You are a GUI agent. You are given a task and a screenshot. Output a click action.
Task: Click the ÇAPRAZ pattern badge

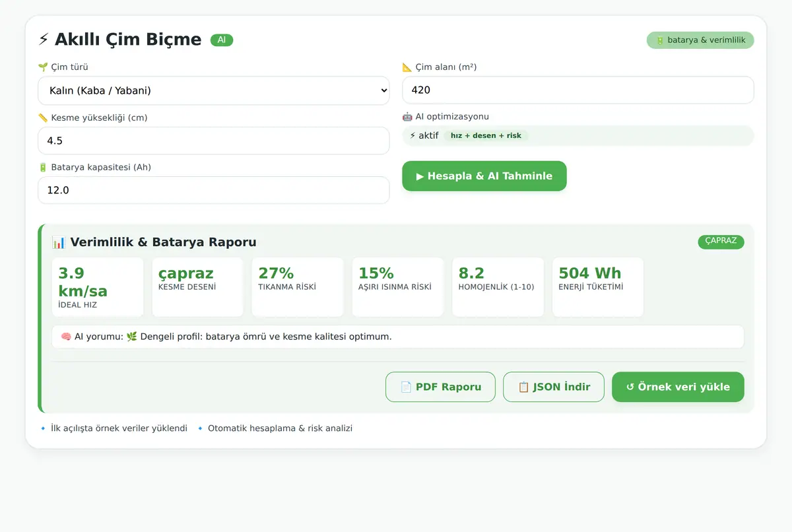(x=721, y=241)
